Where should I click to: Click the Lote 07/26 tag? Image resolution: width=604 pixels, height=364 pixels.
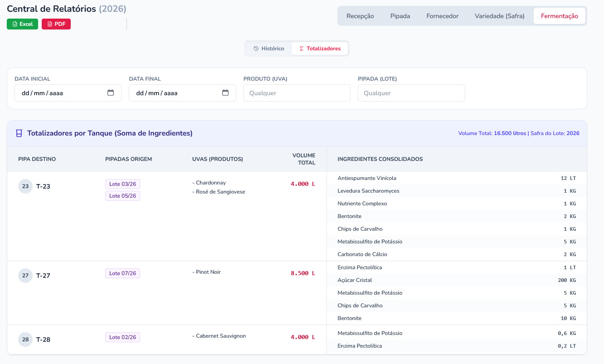[x=122, y=273]
